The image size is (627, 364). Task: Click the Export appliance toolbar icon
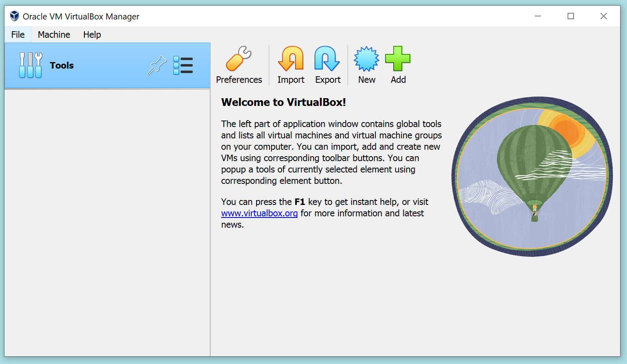point(328,59)
